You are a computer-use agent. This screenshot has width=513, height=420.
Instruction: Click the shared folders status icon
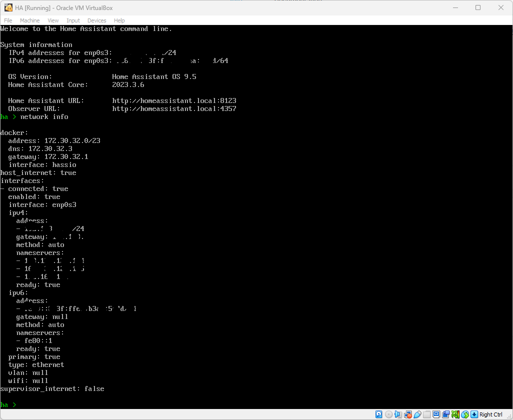click(x=426, y=414)
